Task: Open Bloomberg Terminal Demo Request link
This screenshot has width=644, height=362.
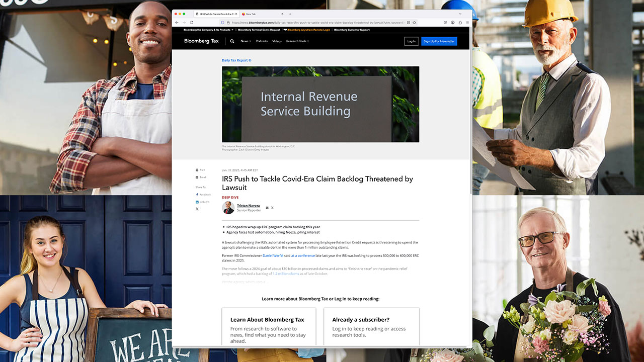Action: coord(259,30)
